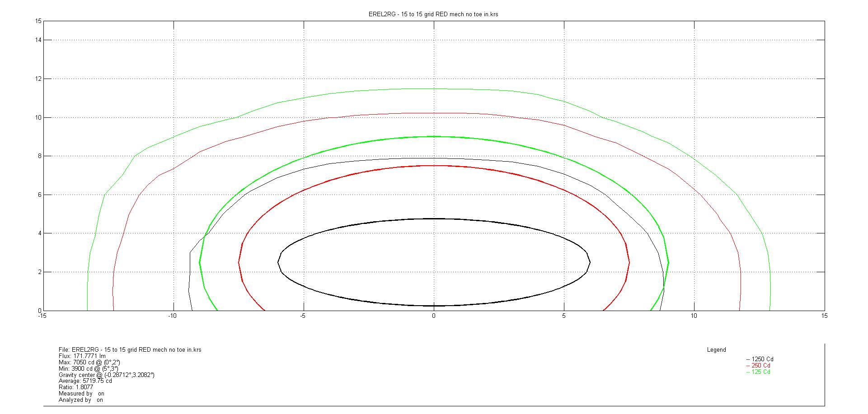
Task: Click the Max 7050 cd line
Action: pyautogui.click(x=89, y=363)
